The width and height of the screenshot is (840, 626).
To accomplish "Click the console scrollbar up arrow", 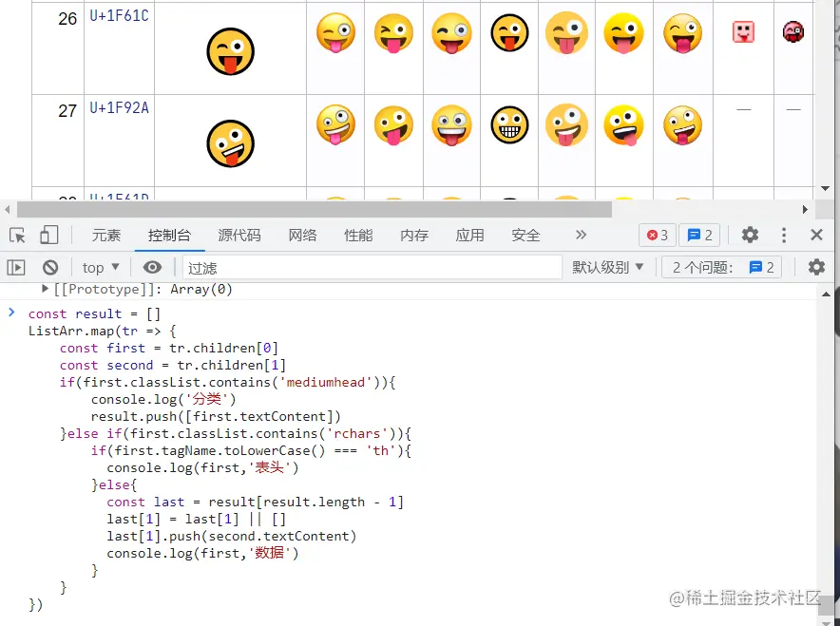I will tap(826, 294).
